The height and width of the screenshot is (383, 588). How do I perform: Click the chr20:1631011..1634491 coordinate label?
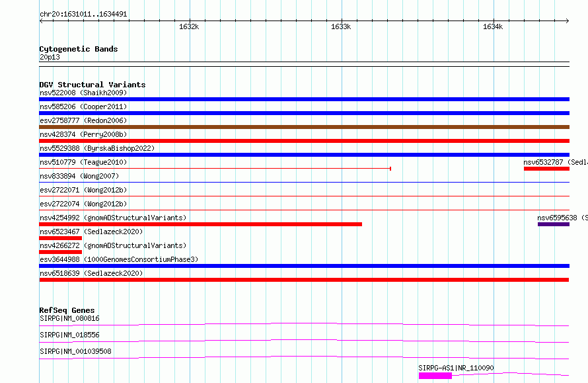83,14
